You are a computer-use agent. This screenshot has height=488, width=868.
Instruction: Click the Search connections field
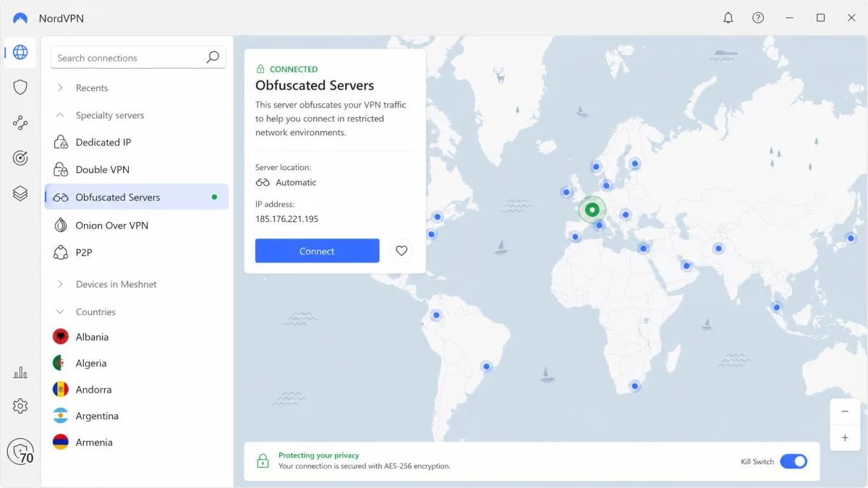(x=138, y=57)
